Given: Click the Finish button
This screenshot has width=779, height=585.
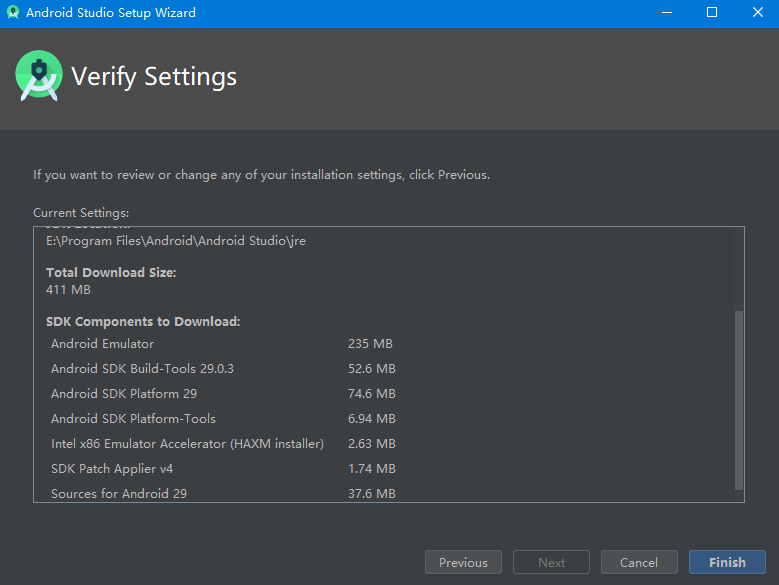Looking at the screenshot, I should click(727, 562).
